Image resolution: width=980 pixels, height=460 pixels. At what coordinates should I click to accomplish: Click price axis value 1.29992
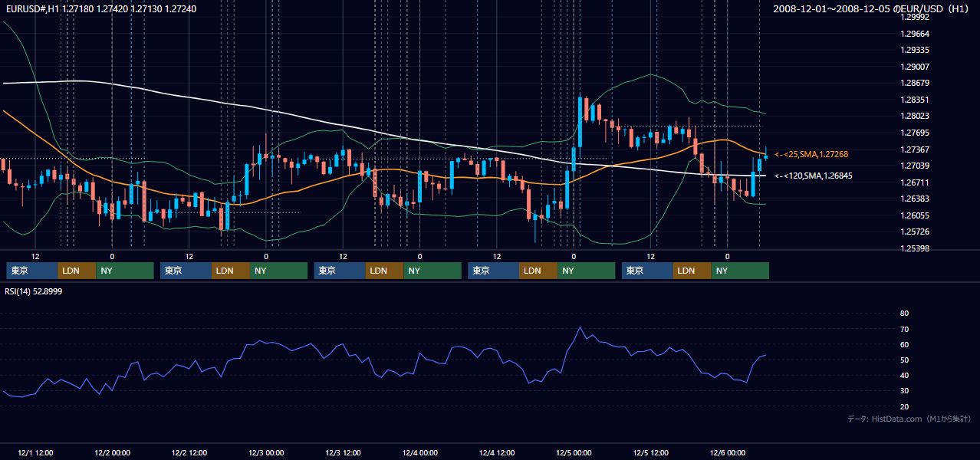point(915,17)
